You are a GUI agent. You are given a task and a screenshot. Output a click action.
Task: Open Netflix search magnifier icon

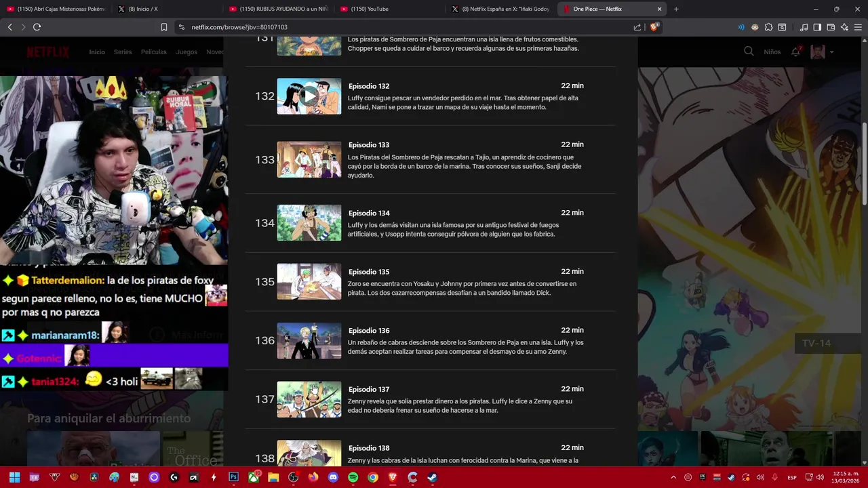click(x=749, y=52)
